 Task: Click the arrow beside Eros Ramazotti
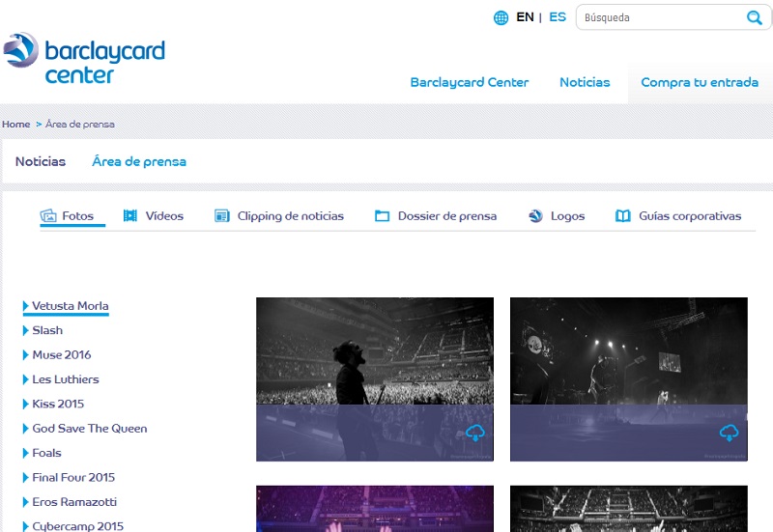(x=26, y=502)
